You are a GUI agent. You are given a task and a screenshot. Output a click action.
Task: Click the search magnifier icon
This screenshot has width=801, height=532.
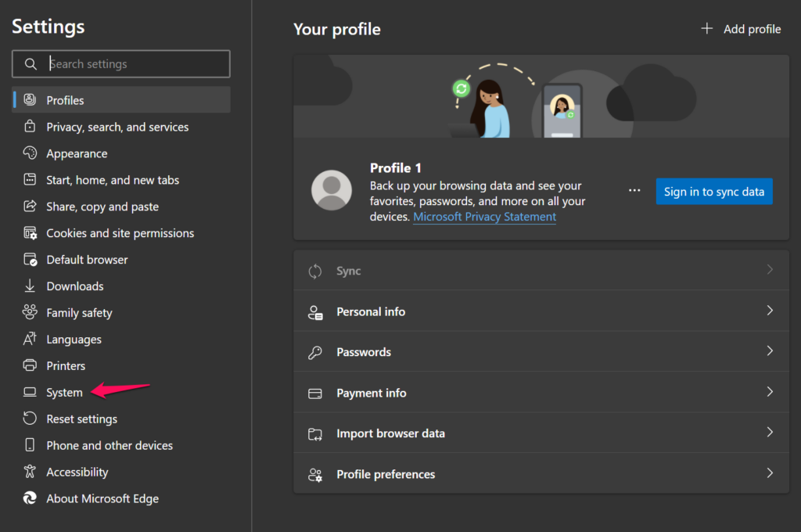coord(31,64)
